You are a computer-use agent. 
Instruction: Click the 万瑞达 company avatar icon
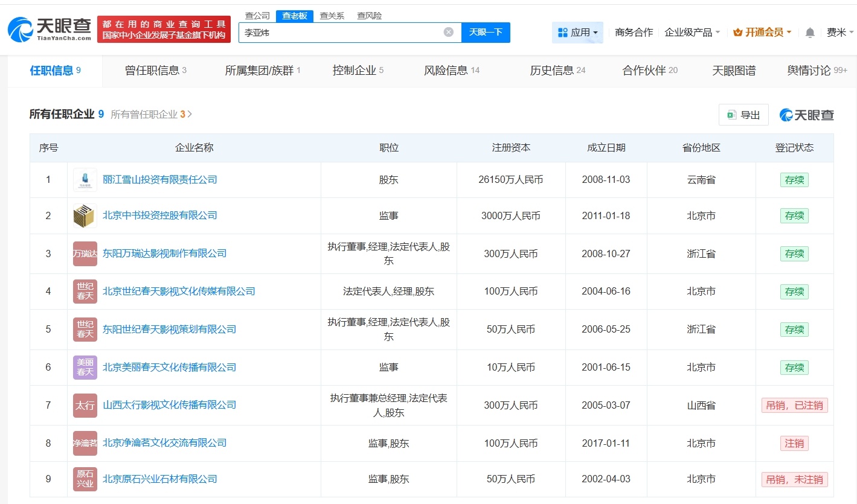point(85,254)
